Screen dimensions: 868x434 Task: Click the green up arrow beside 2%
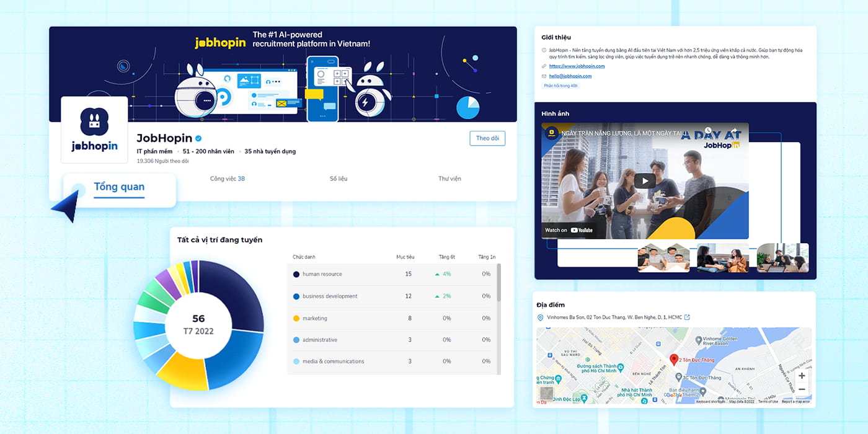click(x=438, y=296)
